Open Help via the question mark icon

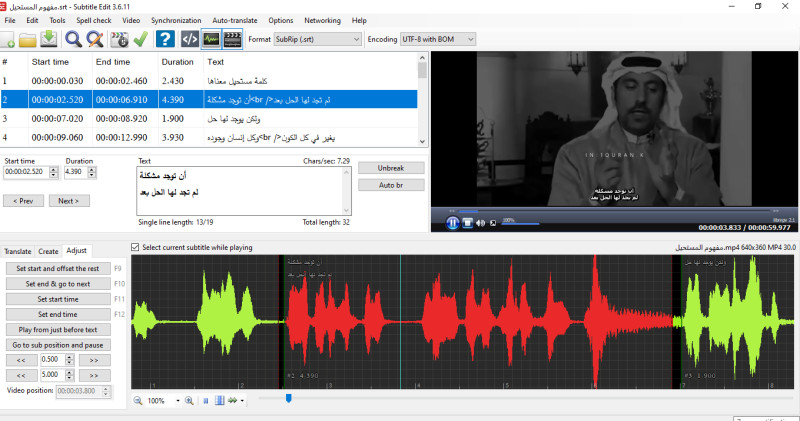tap(166, 40)
